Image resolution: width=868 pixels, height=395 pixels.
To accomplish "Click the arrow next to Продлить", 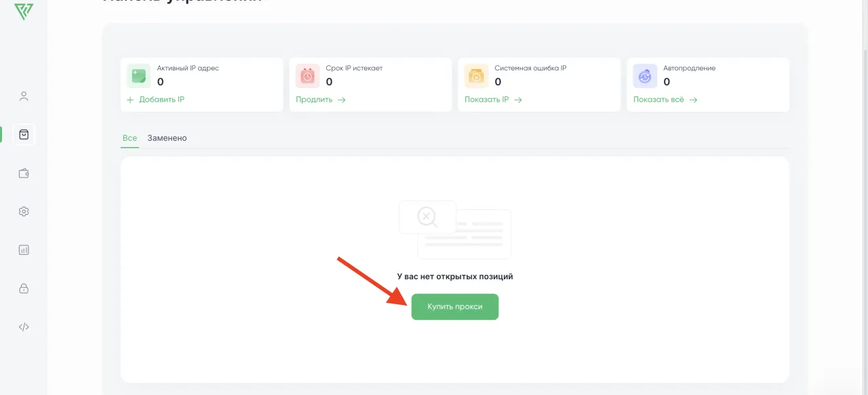I will coord(342,100).
